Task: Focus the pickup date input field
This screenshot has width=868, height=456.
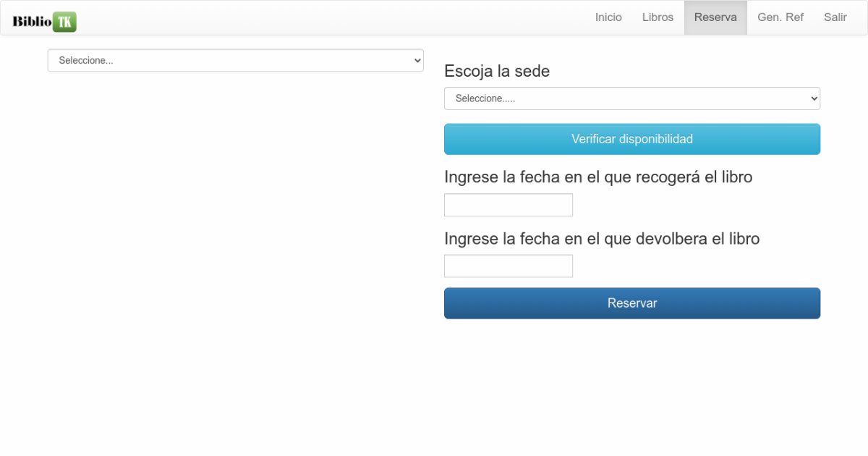Action: click(509, 205)
